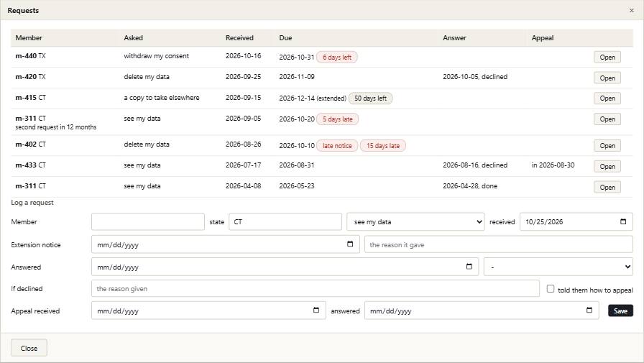
Task: Click received date '2026-10-16'
Action: pos(243,56)
